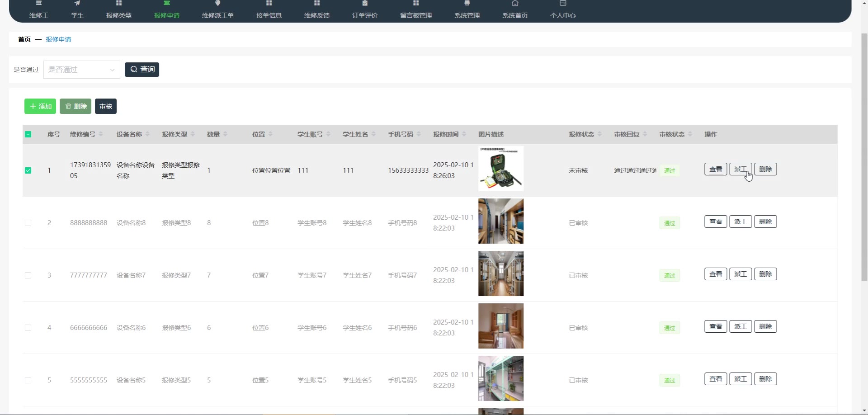Open the 是否通过 filter dropdown
868x415 pixels.
[82, 70]
